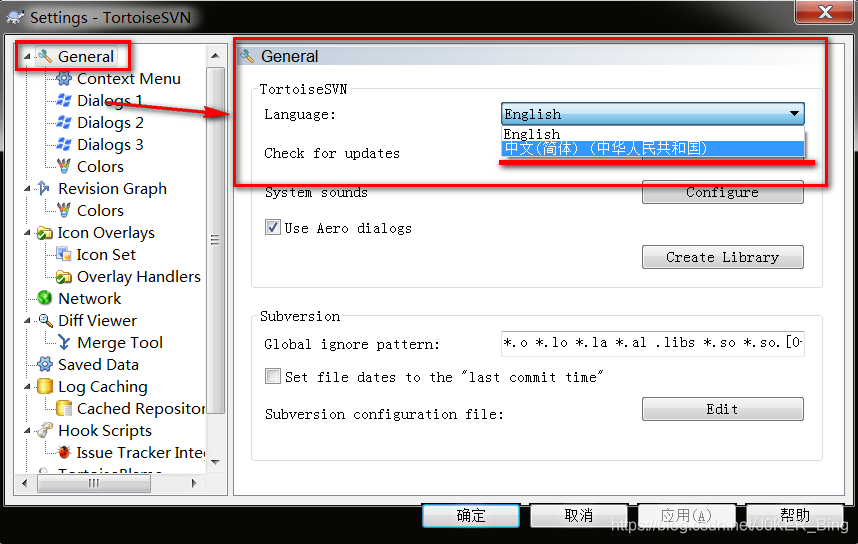Click the Colors icon under General

pyautogui.click(x=64, y=166)
